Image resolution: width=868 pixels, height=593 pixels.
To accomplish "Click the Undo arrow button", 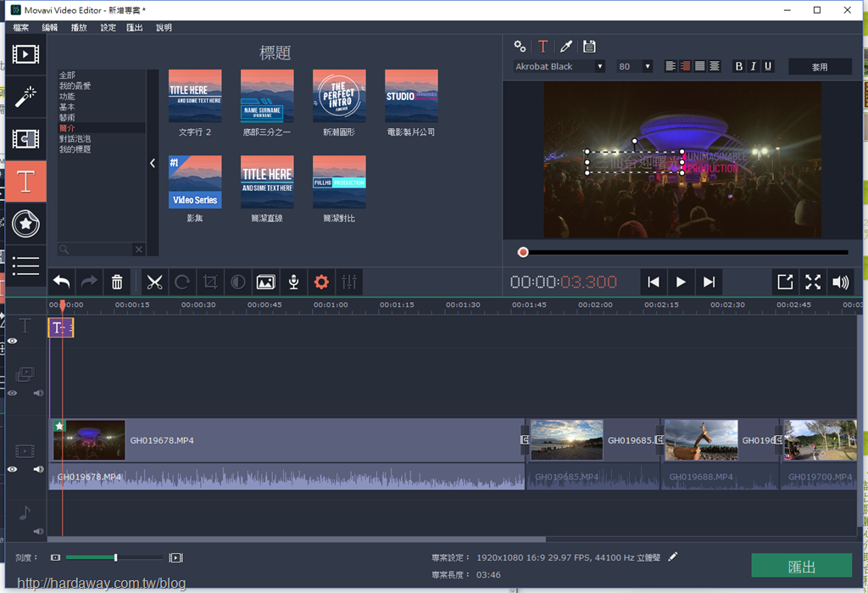I will coord(61,283).
